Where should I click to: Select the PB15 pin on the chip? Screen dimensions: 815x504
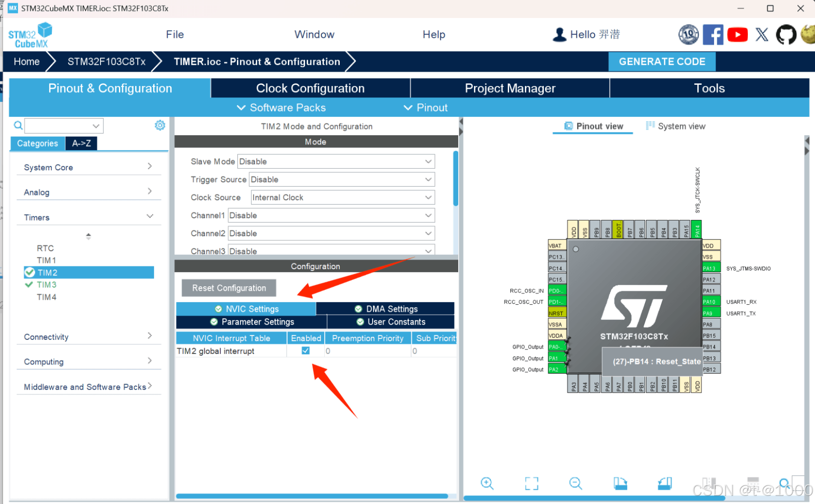coord(711,335)
